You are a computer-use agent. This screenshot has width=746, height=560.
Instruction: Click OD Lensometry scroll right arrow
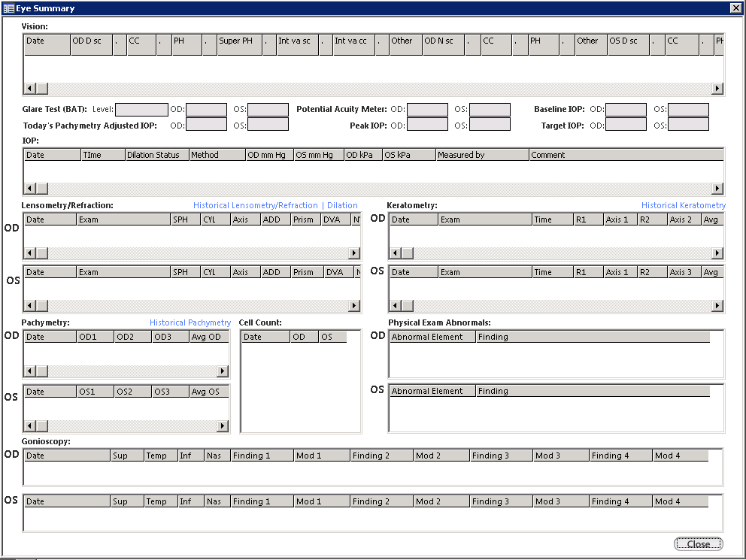click(354, 253)
